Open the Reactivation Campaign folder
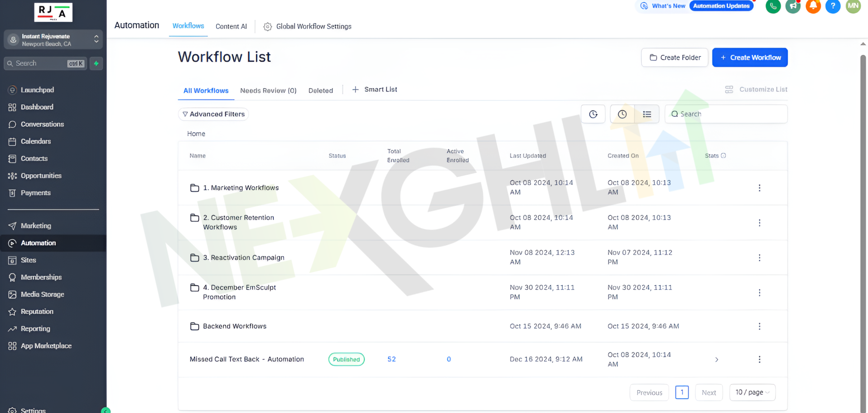The height and width of the screenshot is (413, 868). click(x=243, y=258)
